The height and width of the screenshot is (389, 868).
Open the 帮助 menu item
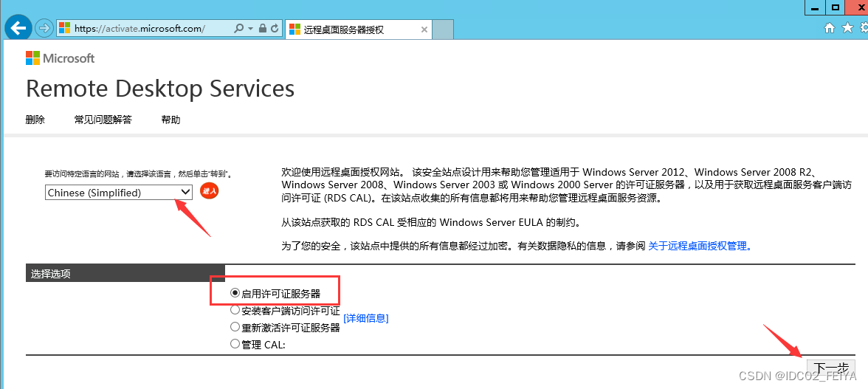click(x=170, y=120)
